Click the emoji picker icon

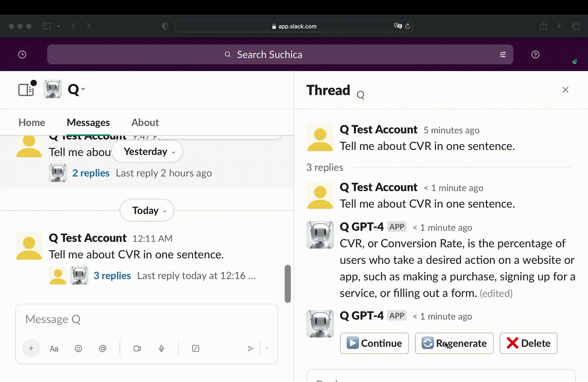pos(78,348)
